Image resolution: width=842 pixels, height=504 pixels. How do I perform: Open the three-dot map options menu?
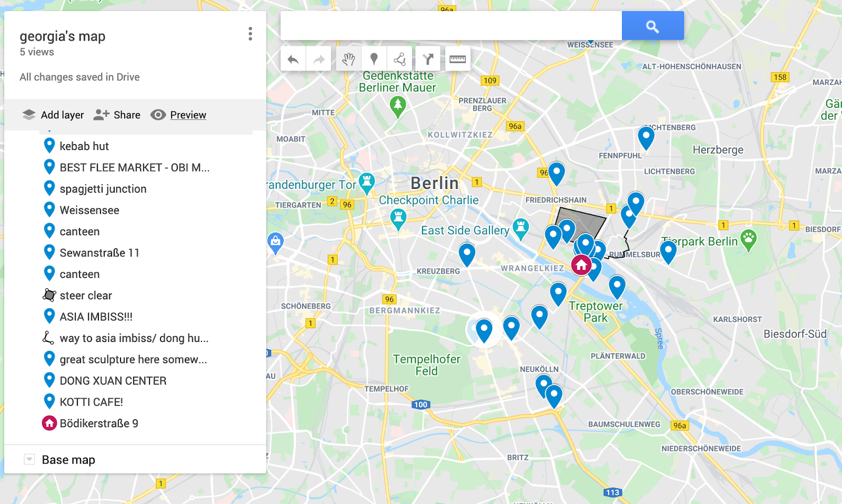250,34
